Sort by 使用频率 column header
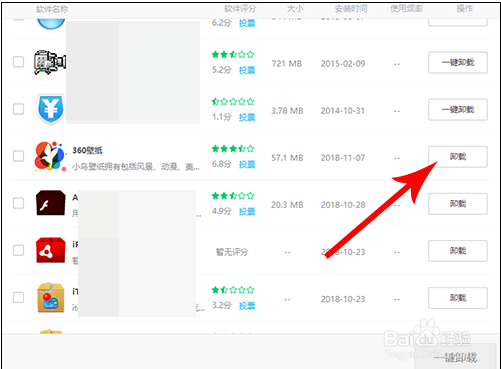Viewport: 501px width, 369px height. pyautogui.click(x=406, y=9)
